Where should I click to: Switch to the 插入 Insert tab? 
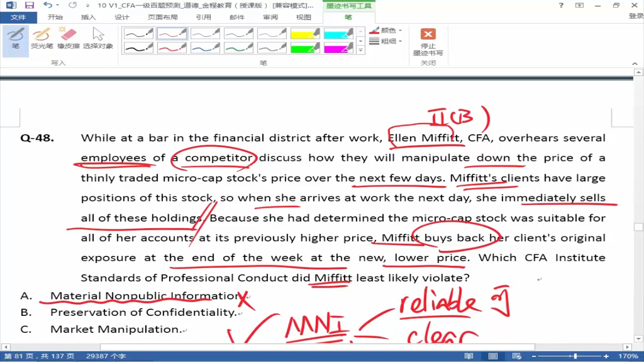point(88,17)
